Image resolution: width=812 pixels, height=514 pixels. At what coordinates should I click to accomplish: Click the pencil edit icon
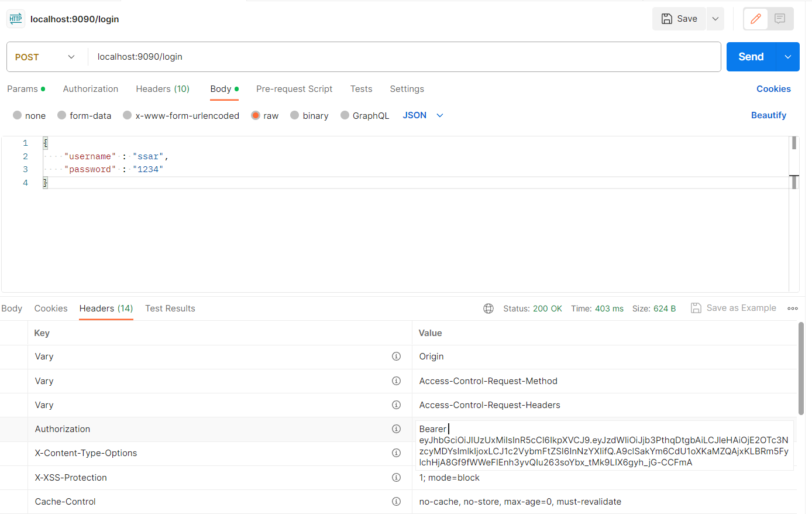coord(756,19)
